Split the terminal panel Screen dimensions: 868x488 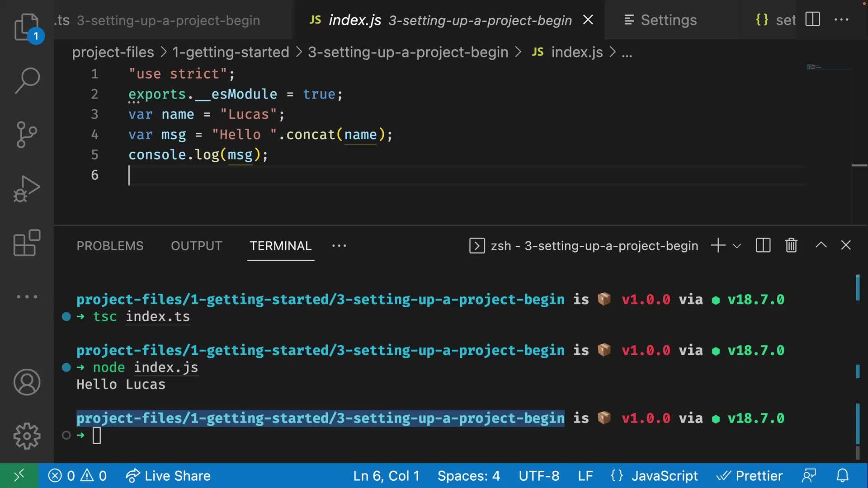click(x=763, y=245)
